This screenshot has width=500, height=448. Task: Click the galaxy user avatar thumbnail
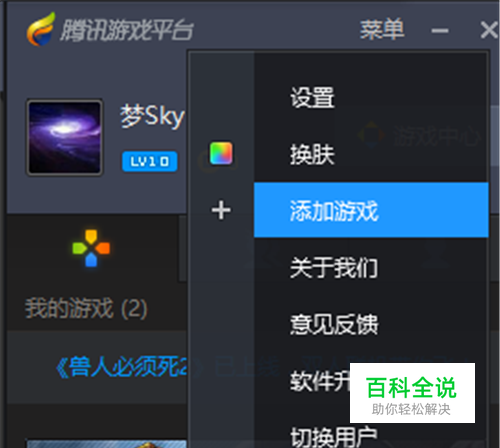[65, 137]
